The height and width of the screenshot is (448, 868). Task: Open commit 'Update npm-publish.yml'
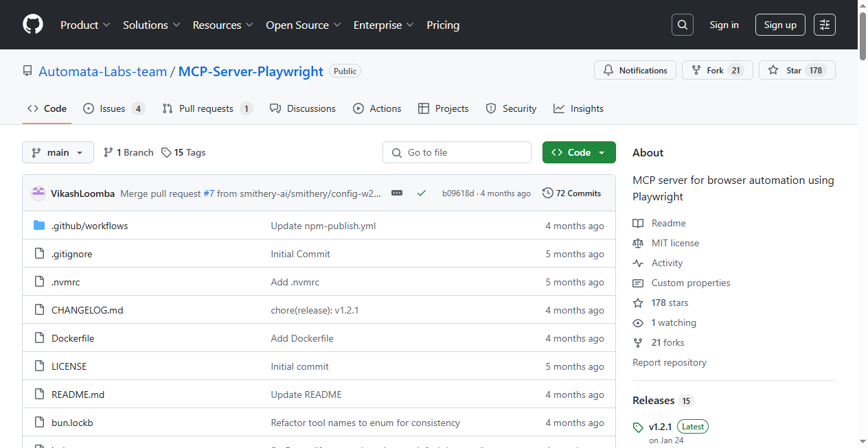(323, 226)
